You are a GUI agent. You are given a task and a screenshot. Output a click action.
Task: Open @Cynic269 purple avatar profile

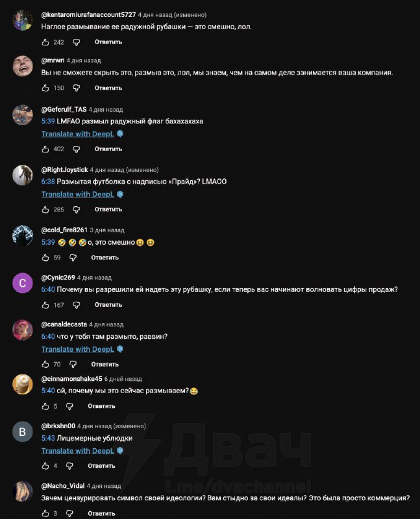tap(23, 283)
